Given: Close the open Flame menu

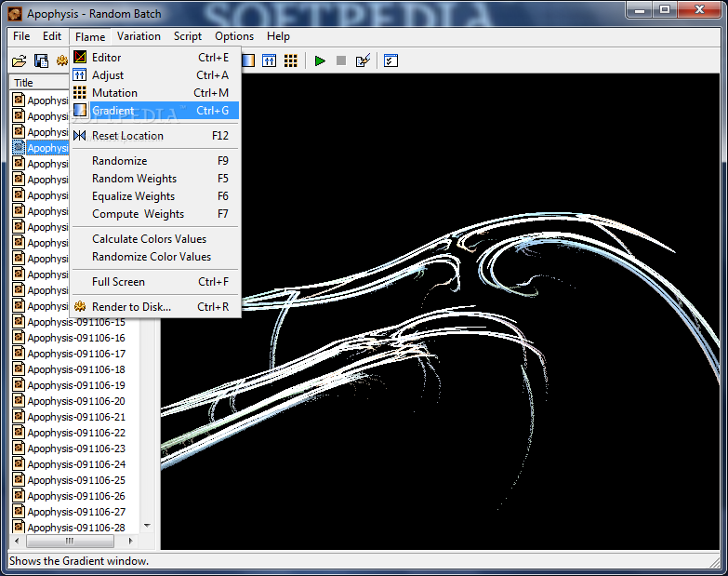Looking at the screenshot, I should 90,36.
